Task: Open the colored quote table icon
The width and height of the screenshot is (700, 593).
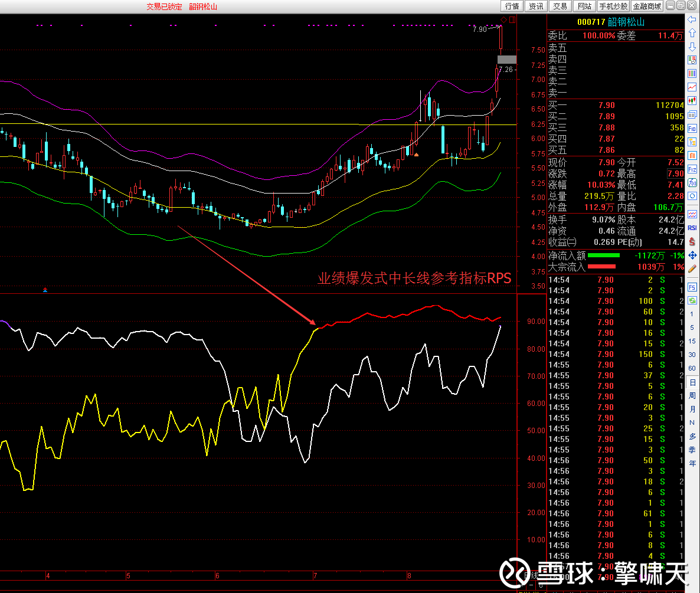Action: 692,74
